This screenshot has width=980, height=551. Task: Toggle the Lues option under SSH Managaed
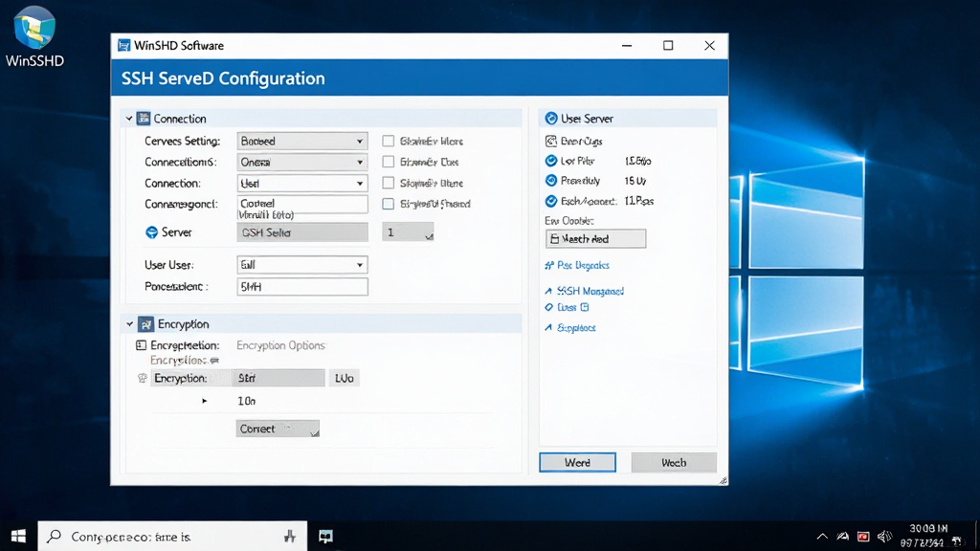tap(548, 307)
